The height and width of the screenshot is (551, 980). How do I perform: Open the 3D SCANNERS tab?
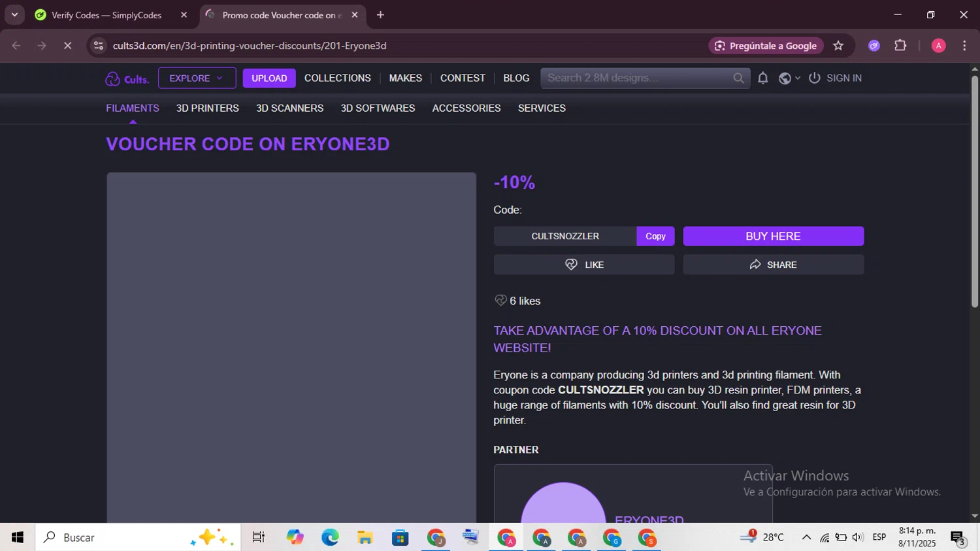point(289,108)
